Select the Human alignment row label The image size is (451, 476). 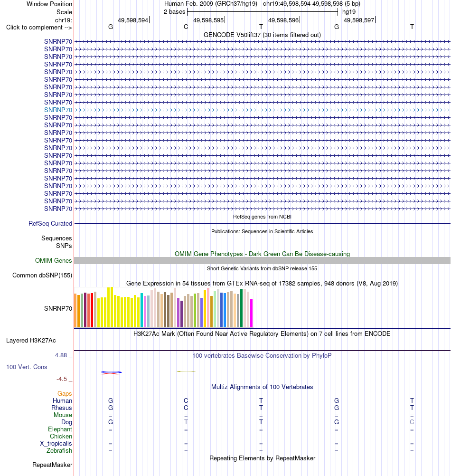pyautogui.click(x=62, y=401)
